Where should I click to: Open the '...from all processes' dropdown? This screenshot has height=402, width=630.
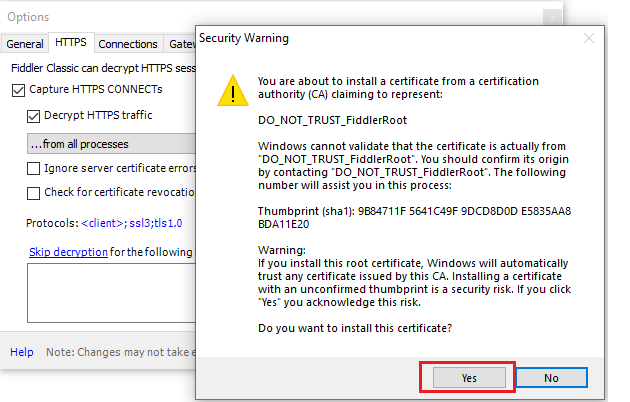coord(111,144)
